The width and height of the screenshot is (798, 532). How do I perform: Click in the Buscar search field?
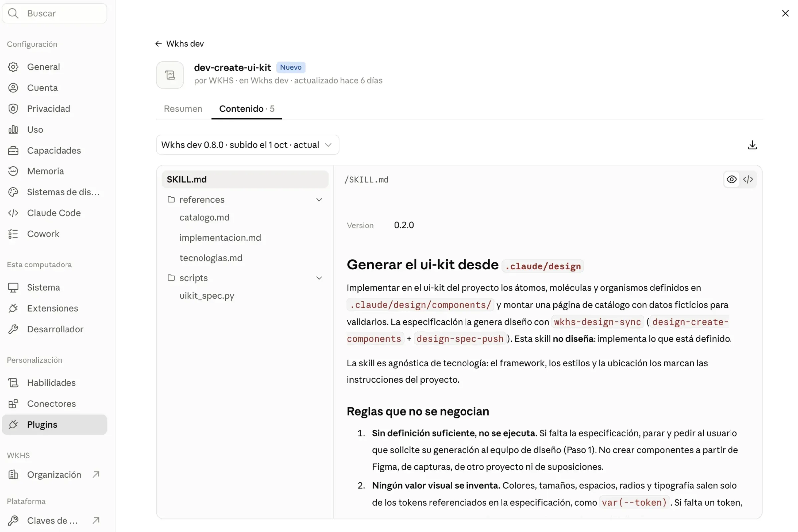(x=54, y=13)
